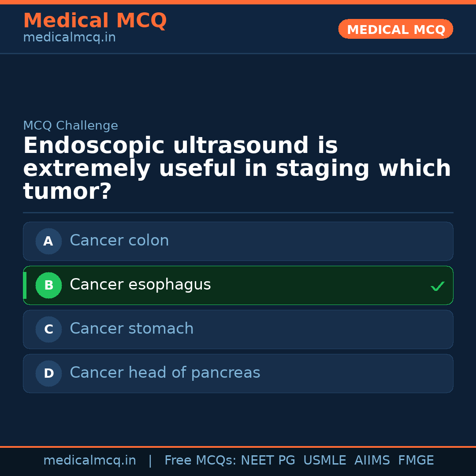Click the 'MCQ Challenge' label
Viewport: 476px width, 476px height.
point(71,126)
